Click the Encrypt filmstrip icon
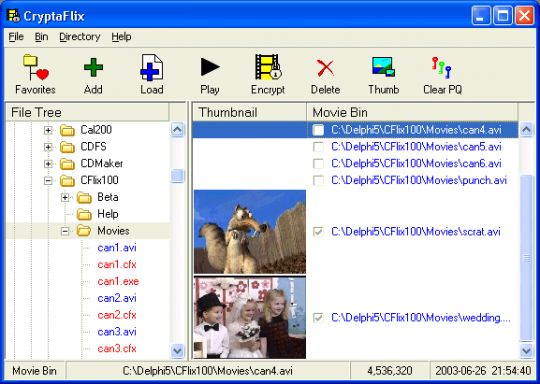Viewport: 540px width, 384px height. click(x=268, y=67)
